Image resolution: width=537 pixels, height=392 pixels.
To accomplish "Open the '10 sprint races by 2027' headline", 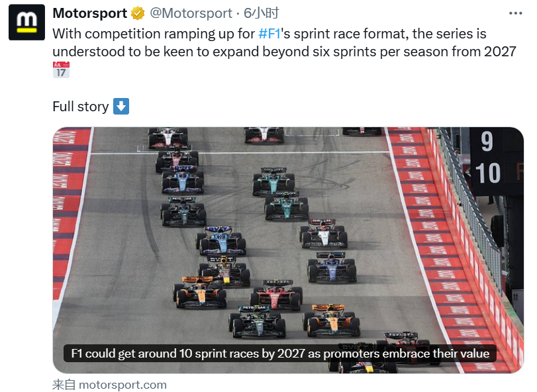I will tap(280, 354).
